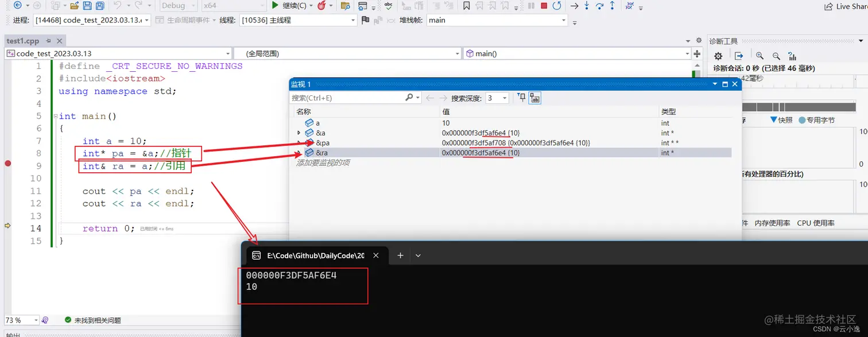The height and width of the screenshot is (337, 868).
Task: Click Diagnostic Tools settings gear icon
Action: point(718,56)
